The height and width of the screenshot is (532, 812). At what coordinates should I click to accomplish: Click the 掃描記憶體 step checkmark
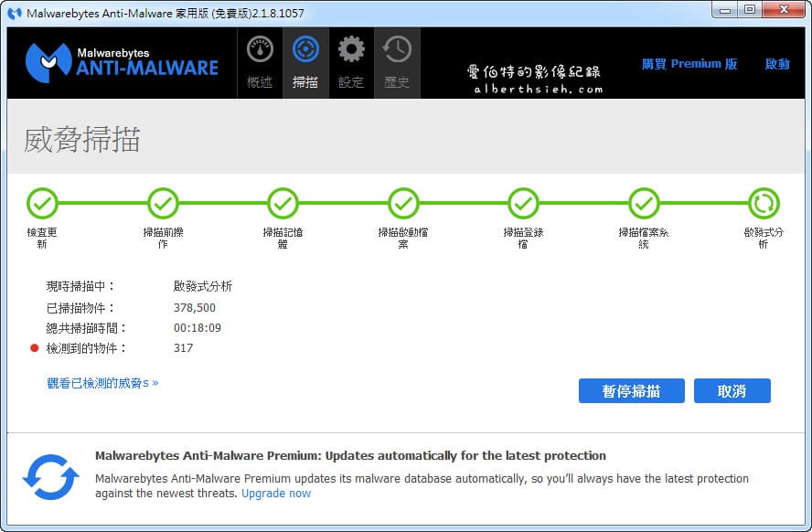coord(283,203)
